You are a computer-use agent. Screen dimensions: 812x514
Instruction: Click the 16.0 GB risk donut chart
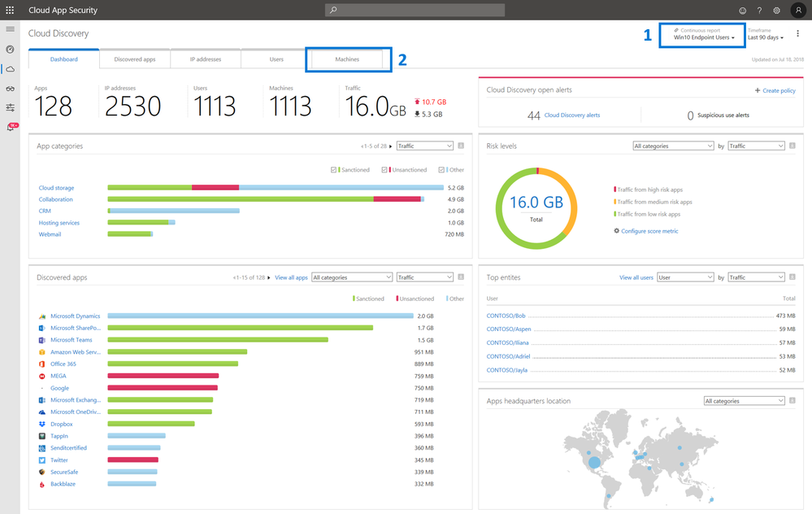tap(536, 208)
